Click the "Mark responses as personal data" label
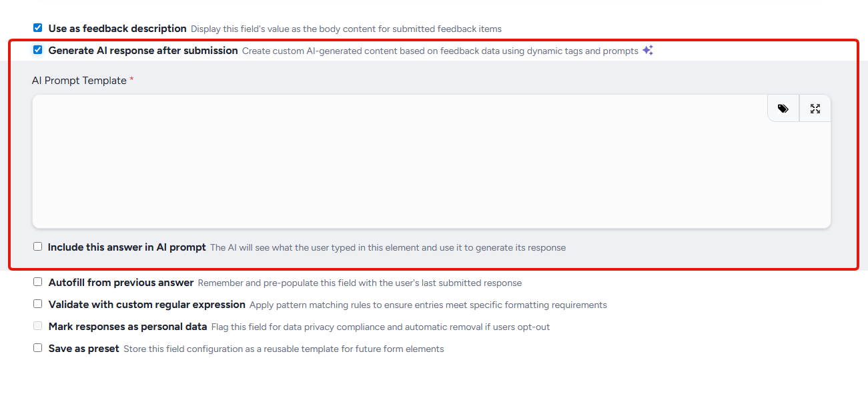Viewport: 868px width, 396px height. 127,327
